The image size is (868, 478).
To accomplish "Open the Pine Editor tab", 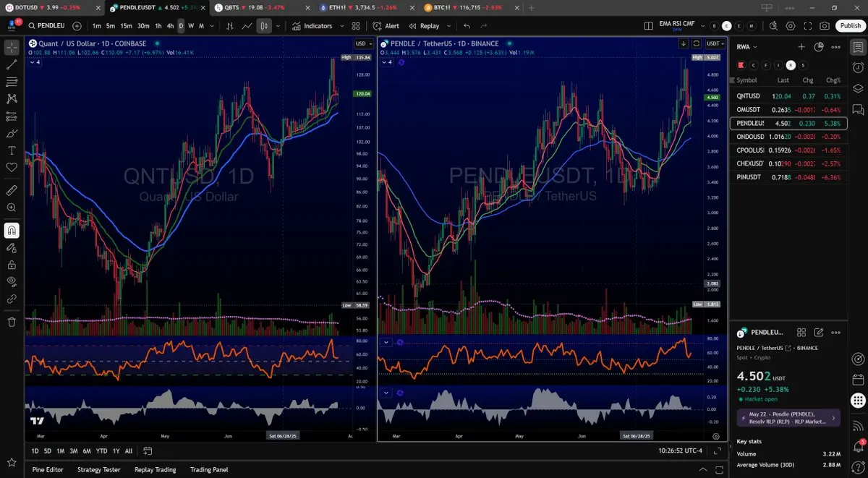I will click(x=48, y=469).
